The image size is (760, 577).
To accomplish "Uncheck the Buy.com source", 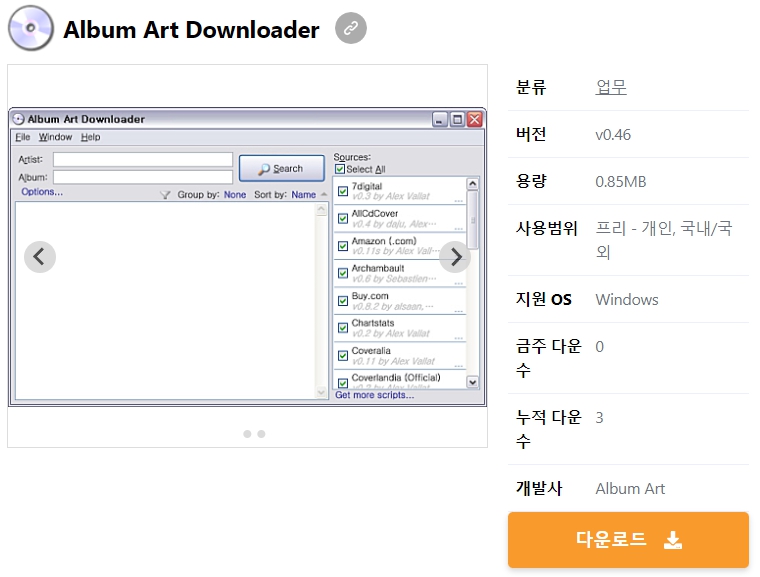I will pyautogui.click(x=343, y=301).
